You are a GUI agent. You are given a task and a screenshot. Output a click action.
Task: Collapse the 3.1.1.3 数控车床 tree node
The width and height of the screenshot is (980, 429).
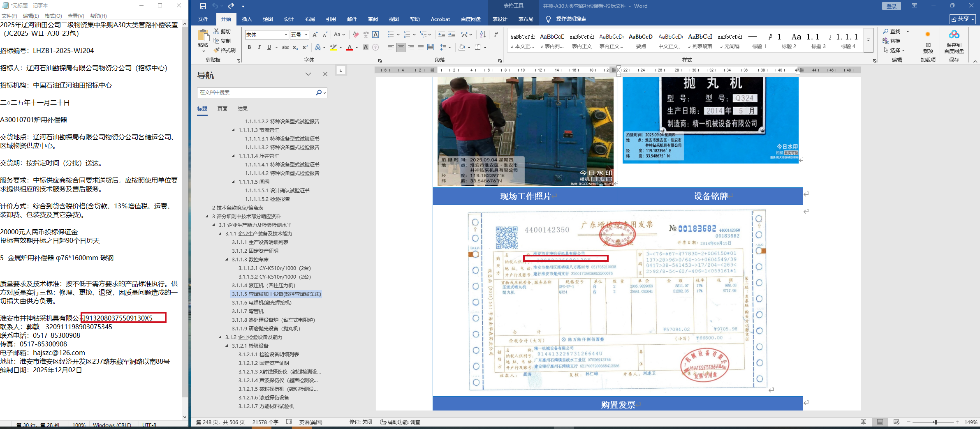[x=227, y=260]
